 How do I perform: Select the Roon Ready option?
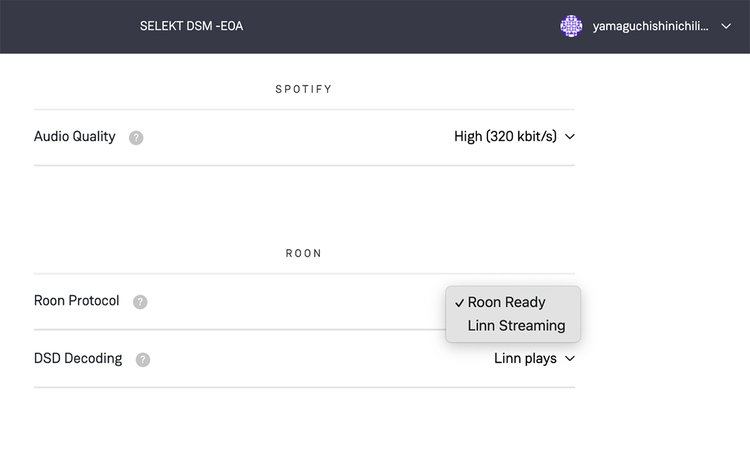[506, 302]
